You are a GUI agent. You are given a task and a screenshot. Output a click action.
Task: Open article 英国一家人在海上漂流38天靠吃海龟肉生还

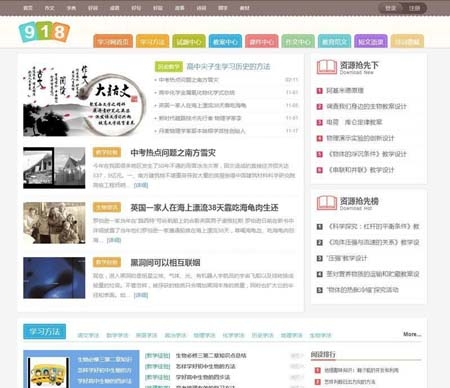204,208
